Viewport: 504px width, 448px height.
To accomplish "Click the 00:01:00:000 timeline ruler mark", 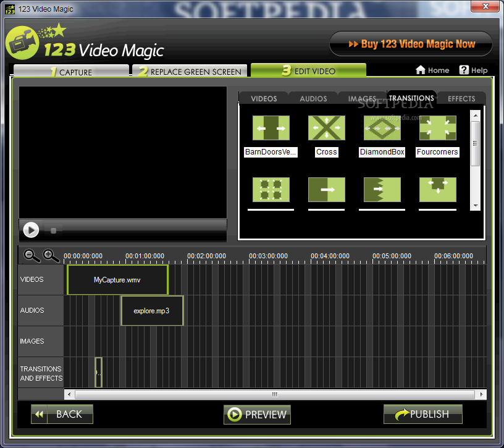I will (145, 256).
